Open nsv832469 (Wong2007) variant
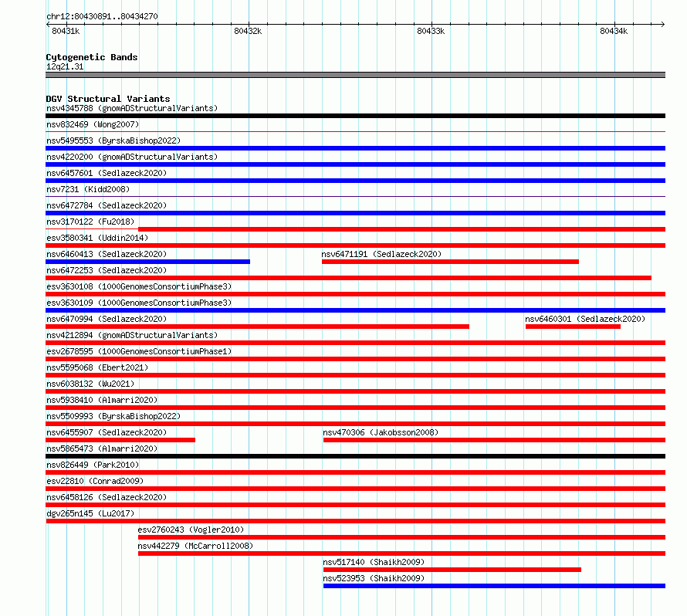This screenshot has height=616, width=687. (93, 124)
